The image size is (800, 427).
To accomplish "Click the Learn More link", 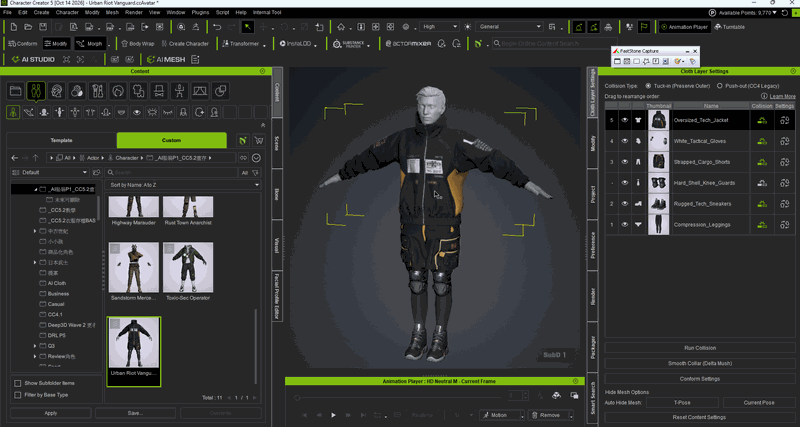I will [782, 96].
